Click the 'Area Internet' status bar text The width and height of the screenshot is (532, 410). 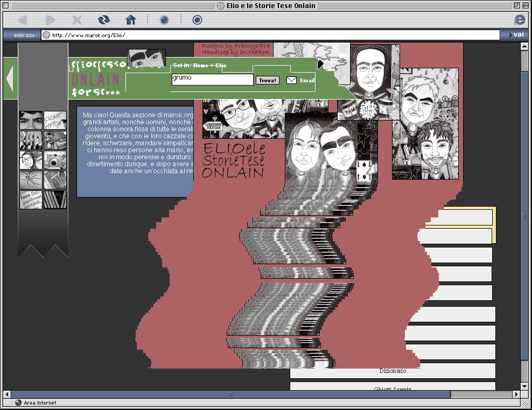click(40, 403)
